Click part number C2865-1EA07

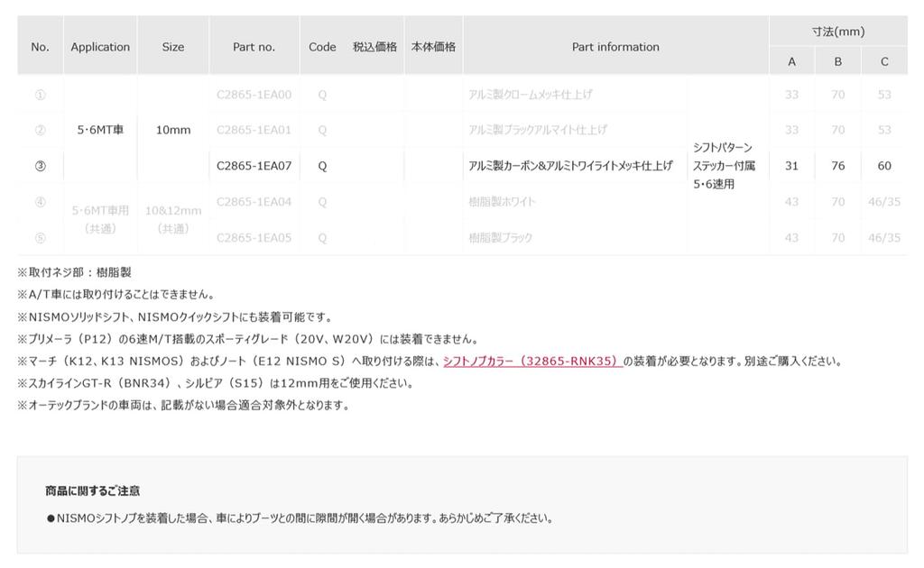(x=254, y=166)
